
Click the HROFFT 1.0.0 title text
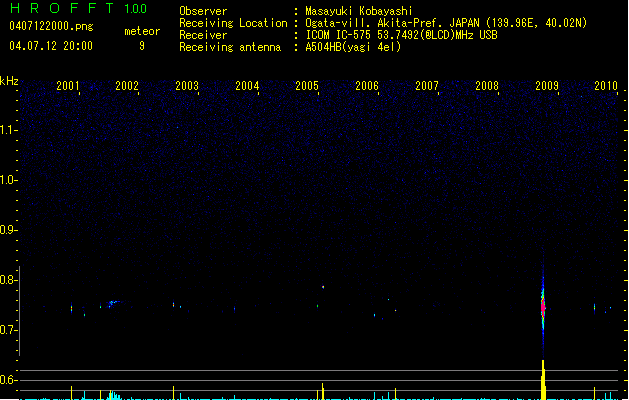pyautogui.click(x=79, y=8)
